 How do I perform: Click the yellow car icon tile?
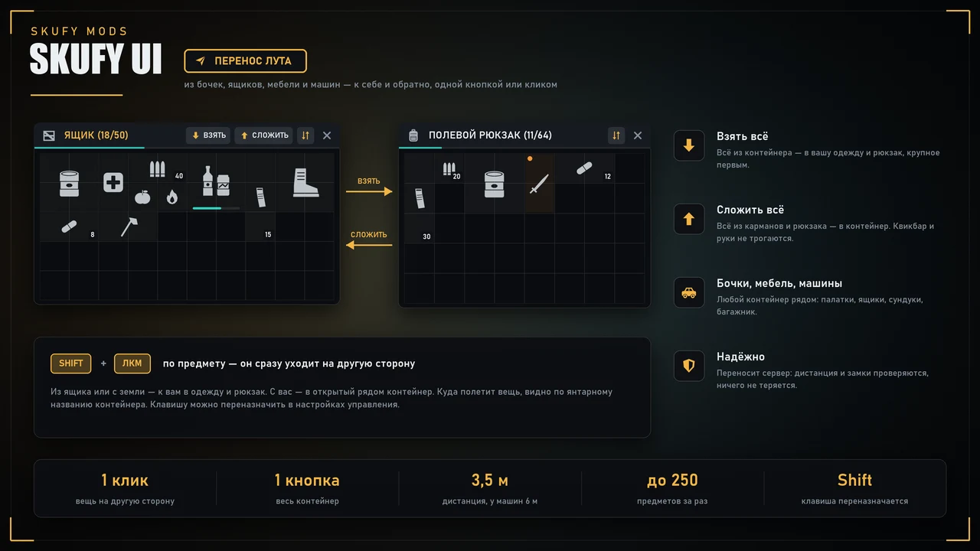pos(689,292)
